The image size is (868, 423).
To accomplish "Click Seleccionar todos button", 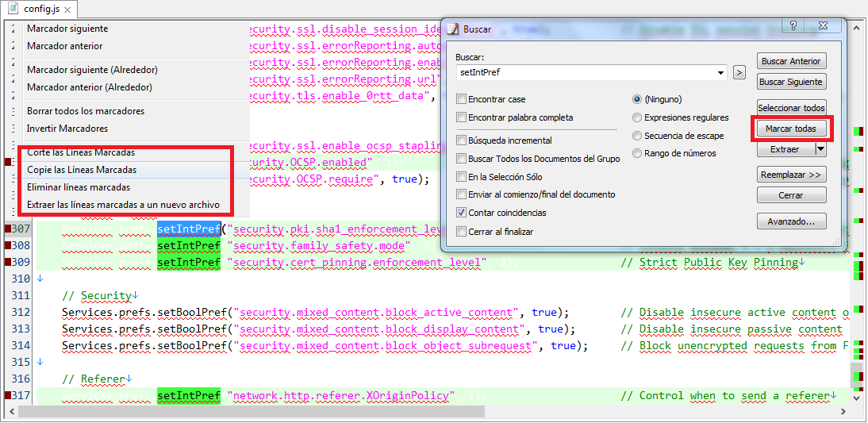I will (791, 108).
